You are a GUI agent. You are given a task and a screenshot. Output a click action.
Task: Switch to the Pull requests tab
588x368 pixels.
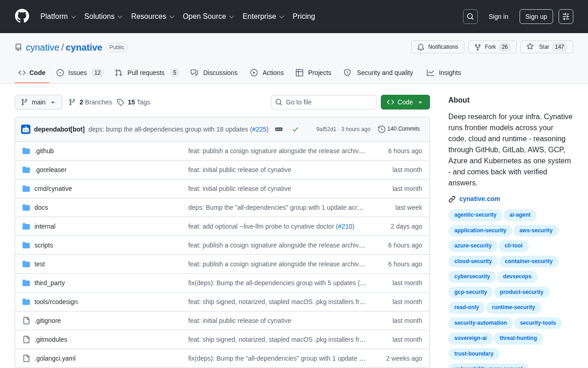[x=147, y=73]
